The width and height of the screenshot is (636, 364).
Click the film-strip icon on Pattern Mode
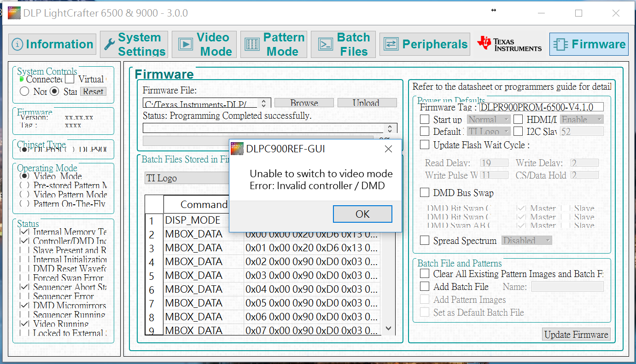[252, 44]
